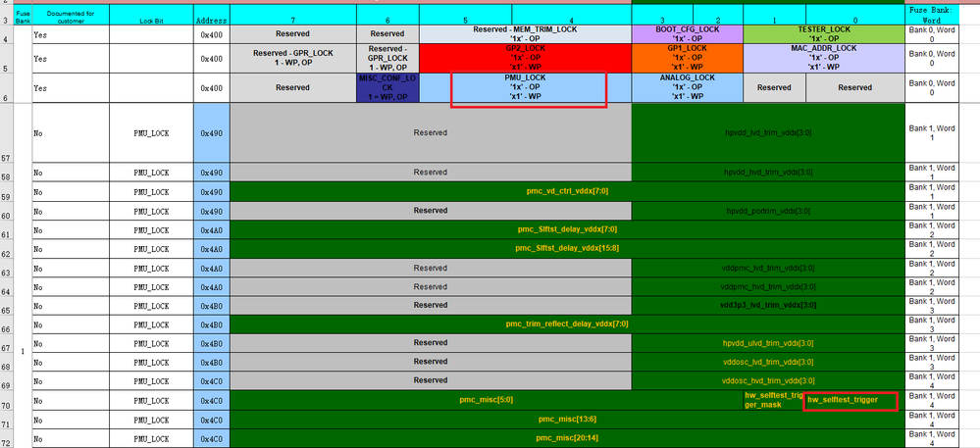Click the Fuse Bank header cell
Image resolution: width=980 pixels, height=448 pixels.
click(23, 15)
